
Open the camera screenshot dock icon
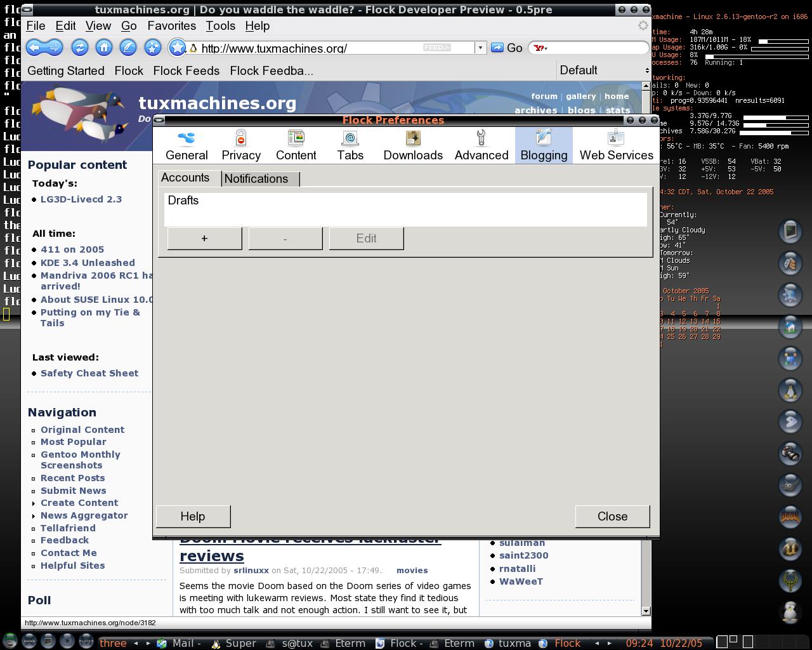(790, 453)
